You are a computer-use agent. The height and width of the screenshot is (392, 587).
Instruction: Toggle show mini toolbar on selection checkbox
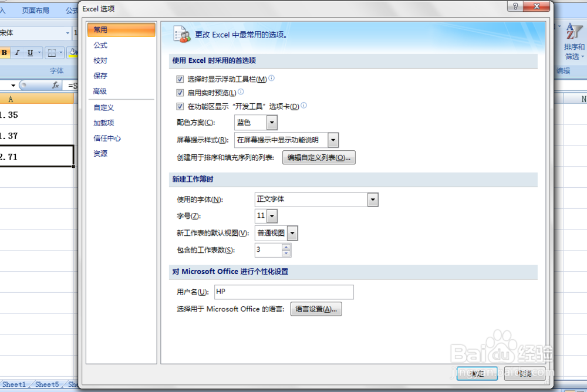[x=180, y=79]
